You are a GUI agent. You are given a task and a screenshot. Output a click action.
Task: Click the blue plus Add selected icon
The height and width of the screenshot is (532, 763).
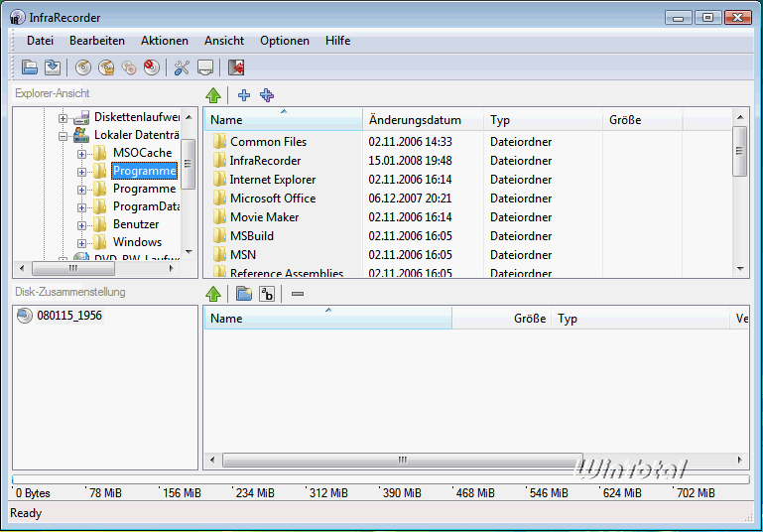pos(244,95)
